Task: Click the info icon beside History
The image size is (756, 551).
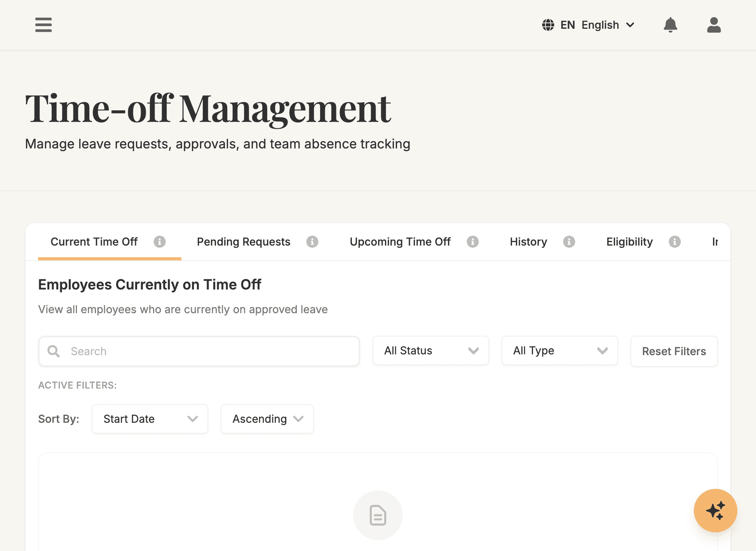Action: pos(569,242)
